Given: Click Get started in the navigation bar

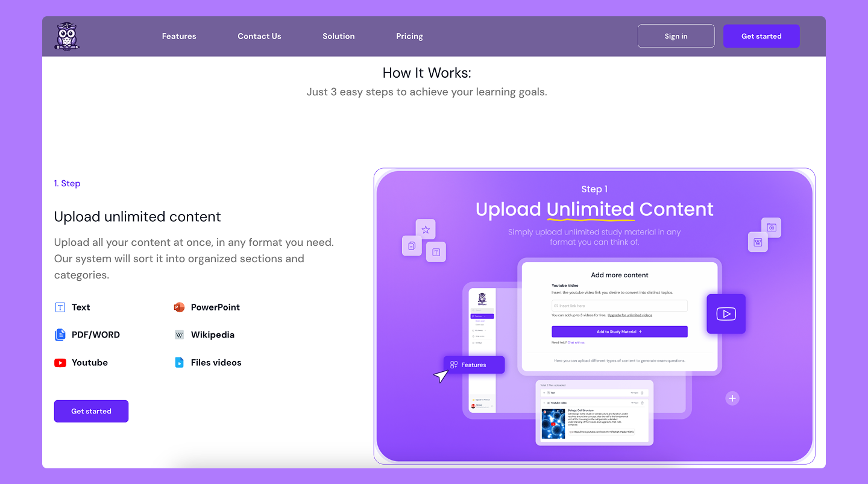Looking at the screenshot, I should coord(761,36).
